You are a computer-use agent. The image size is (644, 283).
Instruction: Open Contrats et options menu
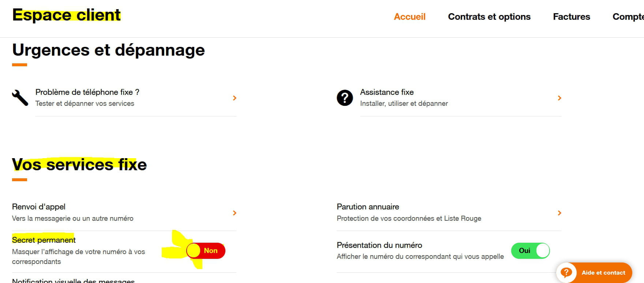pyautogui.click(x=489, y=16)
